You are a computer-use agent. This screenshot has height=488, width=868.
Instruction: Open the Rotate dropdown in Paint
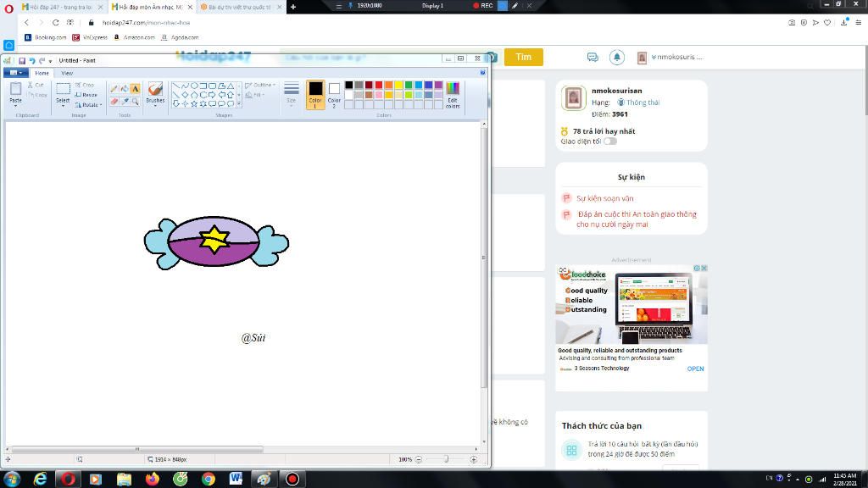tap(88, 104)
